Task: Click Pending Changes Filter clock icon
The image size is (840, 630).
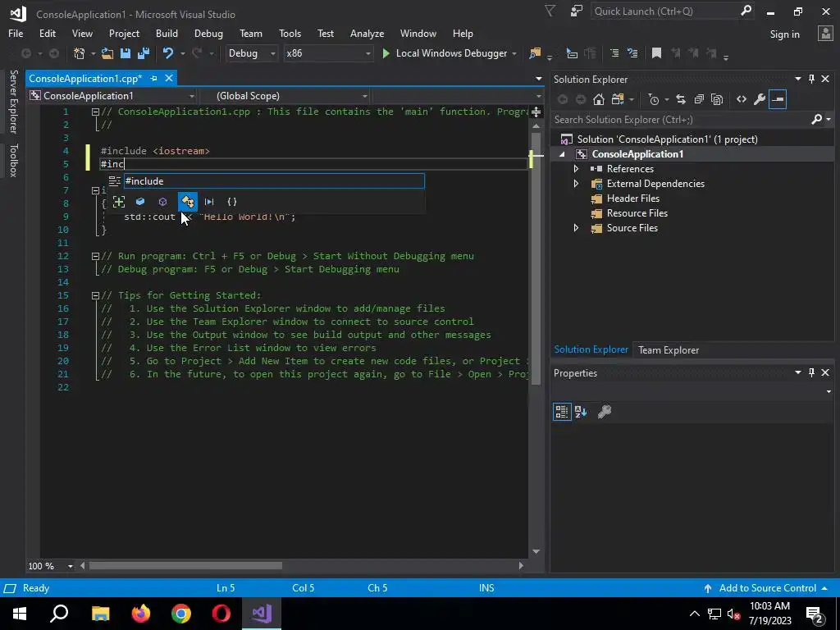Action: [x=654, y=99]
